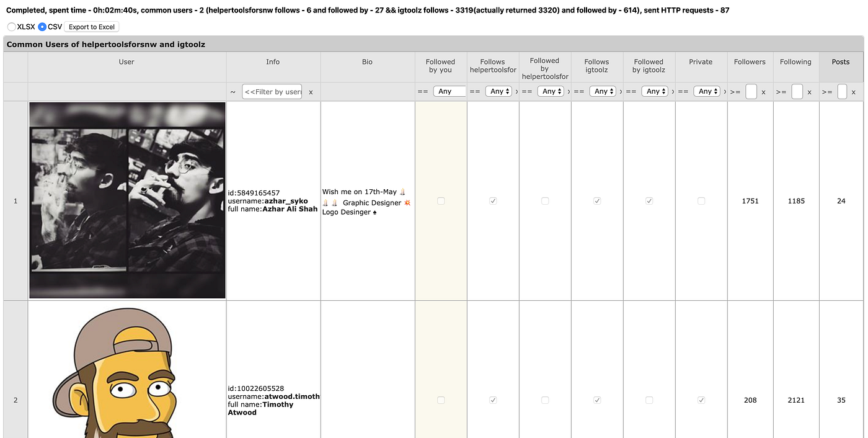Clear the username filter with its x
Screen dimensions: 868x438
[311, 92]
